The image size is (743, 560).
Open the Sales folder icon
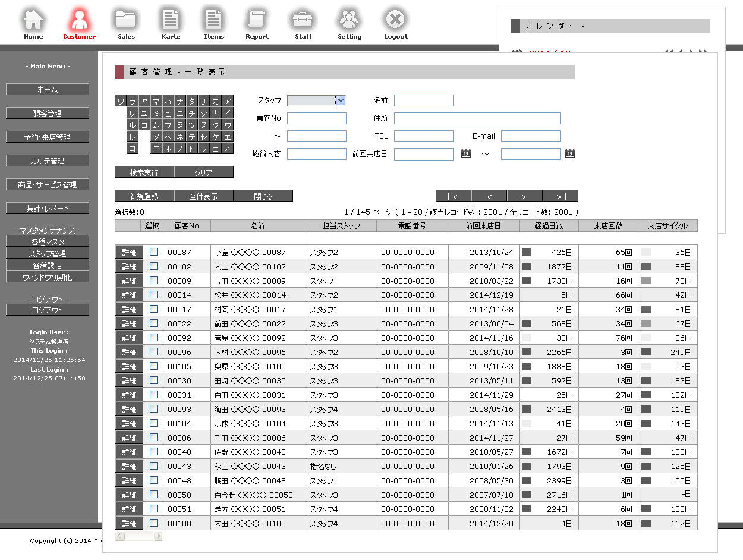pyautogui.click(x=126, y=23)
